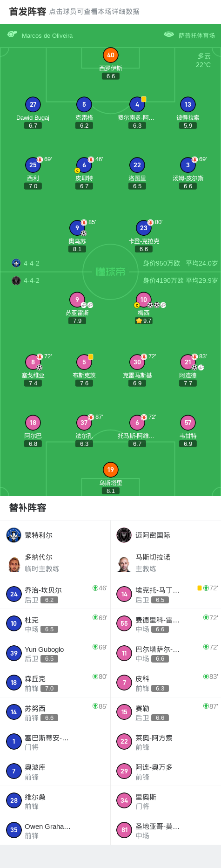Select substitute 森丘克 number 18 row

tap(55, 683)
